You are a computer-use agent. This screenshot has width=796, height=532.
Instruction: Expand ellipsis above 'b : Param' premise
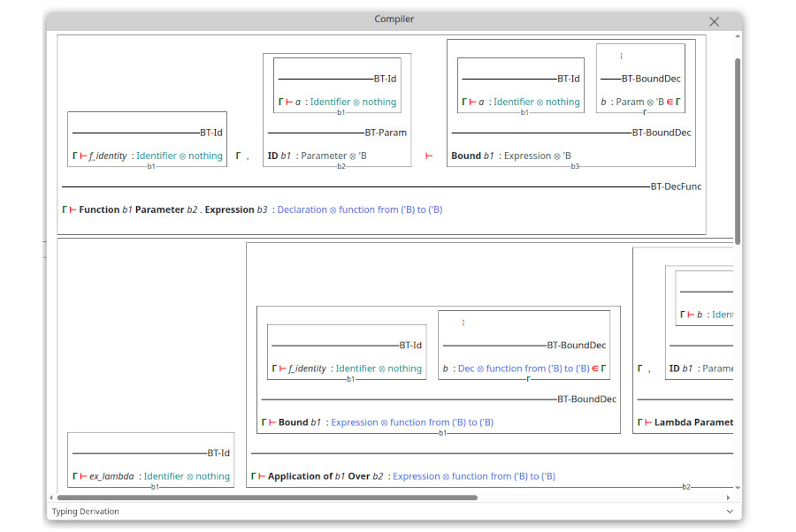[x=621, y=56]
